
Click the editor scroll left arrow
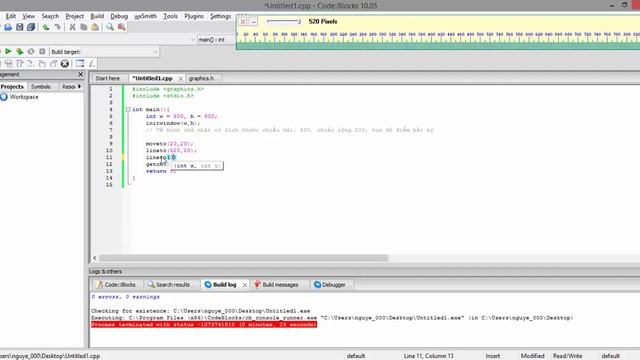pos(95,258)
